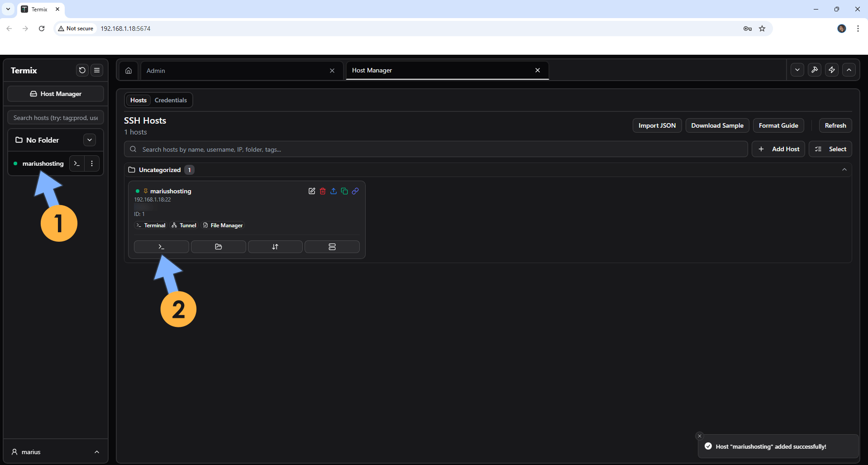This screenshot has height=465, width=868.
Task: Click the Import JSON button
Action: click(657, 125)
